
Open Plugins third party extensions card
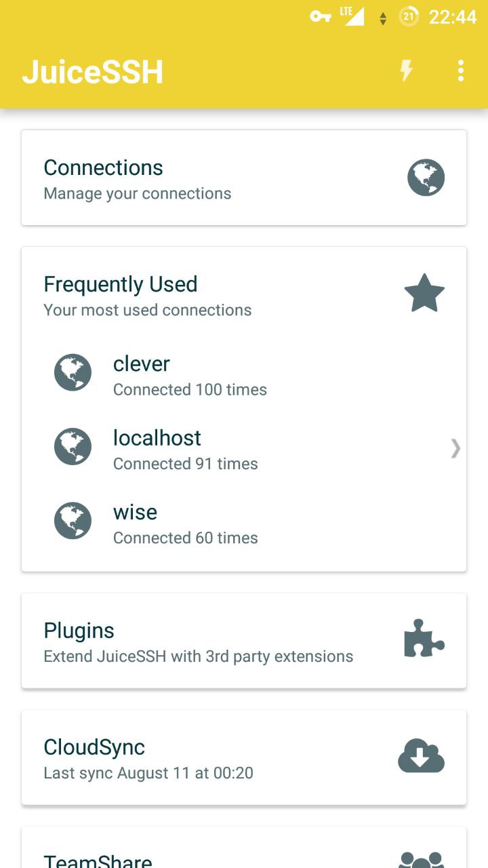(198, 642)
